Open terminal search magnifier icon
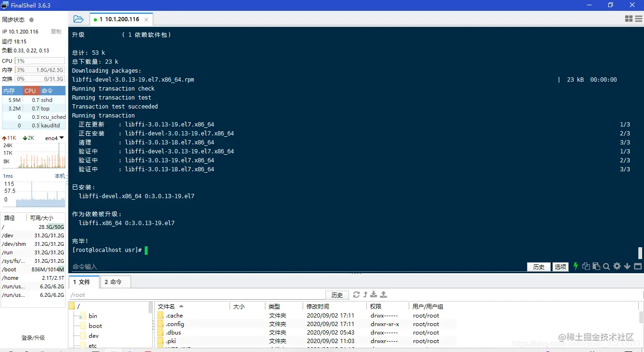Screen dimensions: 644x352 [606, 266]
